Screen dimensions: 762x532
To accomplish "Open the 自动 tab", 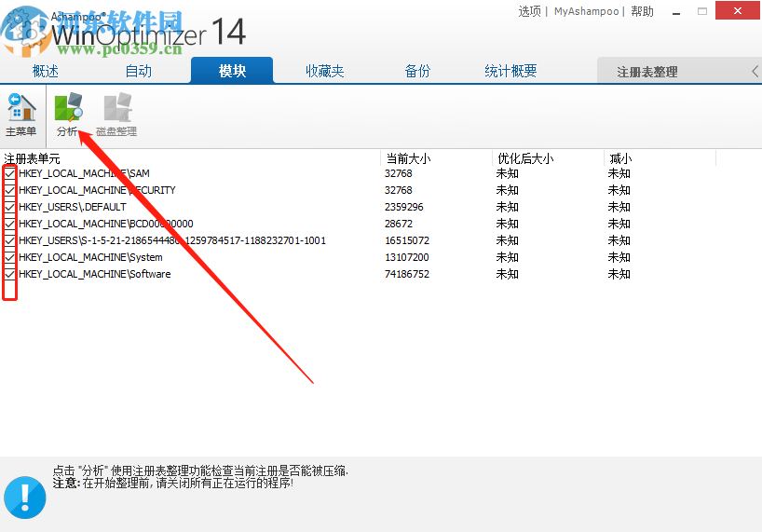I will pyautogui.click(x=139, y=71).
